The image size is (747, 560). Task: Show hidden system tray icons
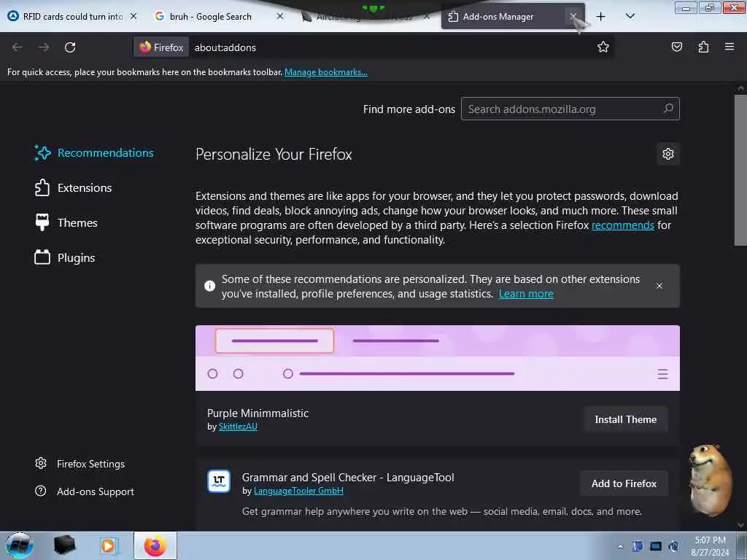(620, 546)
